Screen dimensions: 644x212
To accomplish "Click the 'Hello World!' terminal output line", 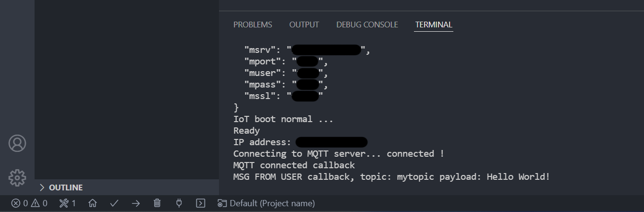I will click(391, 177).
